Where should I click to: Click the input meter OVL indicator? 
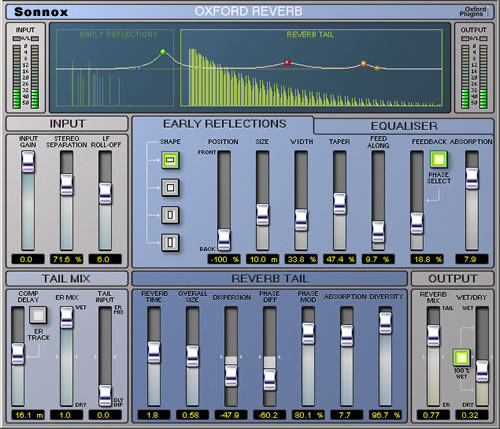point(26,38)
